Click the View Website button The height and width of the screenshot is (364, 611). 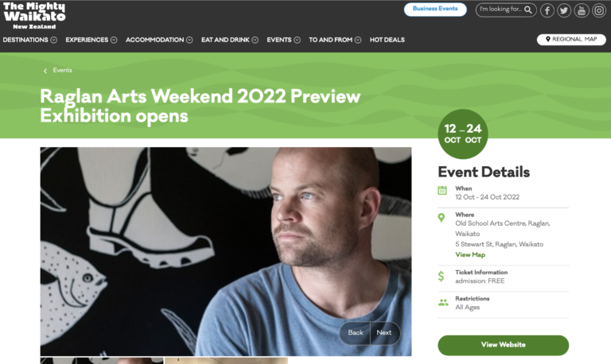(x=503, y=345)
